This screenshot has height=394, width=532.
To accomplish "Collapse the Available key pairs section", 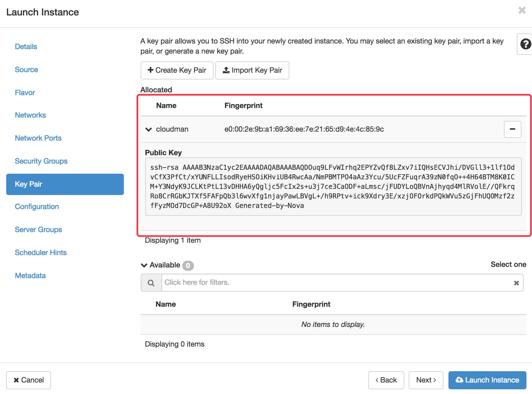I will pyautogui.click(x=144, y=265).
